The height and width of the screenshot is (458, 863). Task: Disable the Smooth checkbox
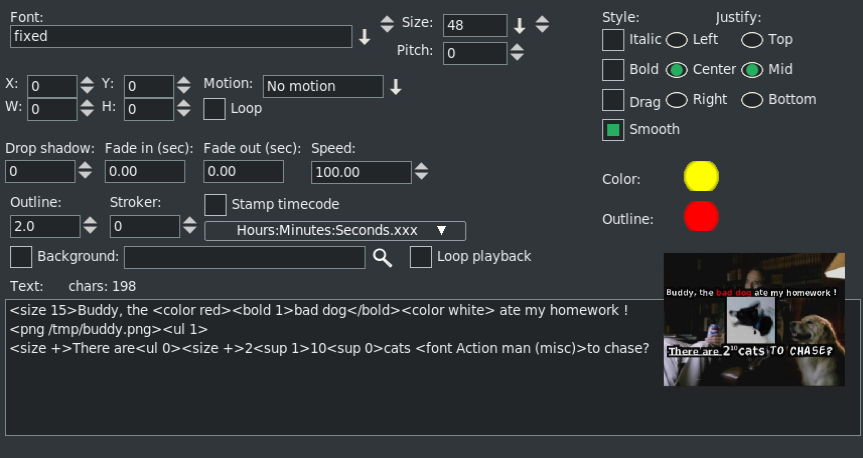coord(613,130)
